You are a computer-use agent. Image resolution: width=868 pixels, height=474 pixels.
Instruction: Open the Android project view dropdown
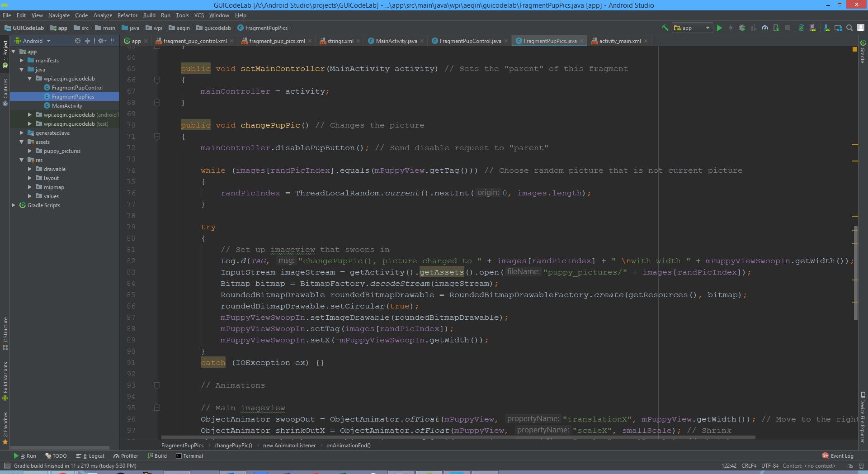pyautogui.click(x=33, y=41)
